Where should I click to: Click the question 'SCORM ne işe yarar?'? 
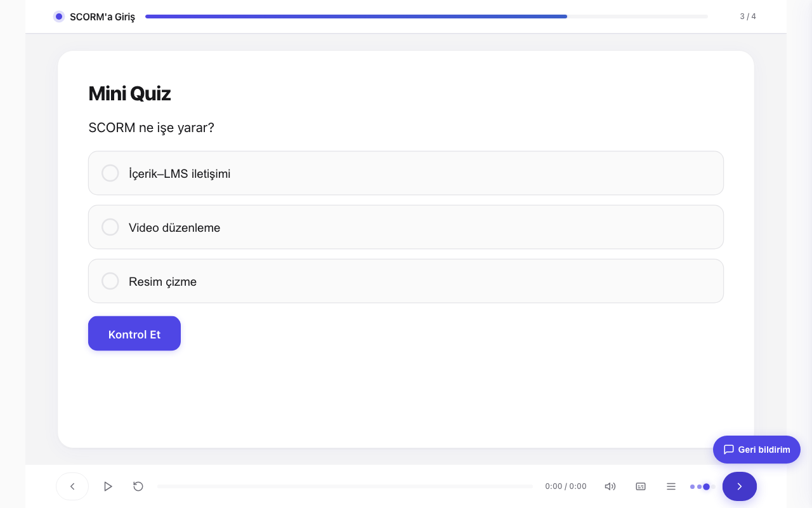[x=152, y=128]
